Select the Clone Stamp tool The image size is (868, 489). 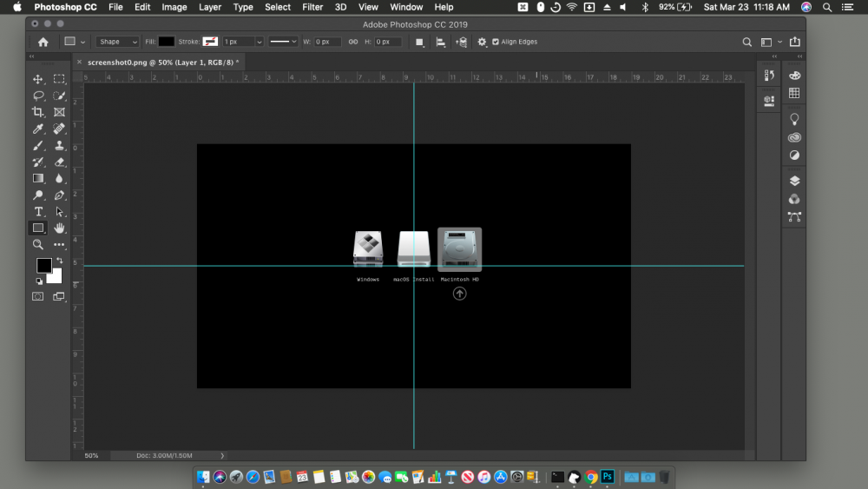[59, 145]
